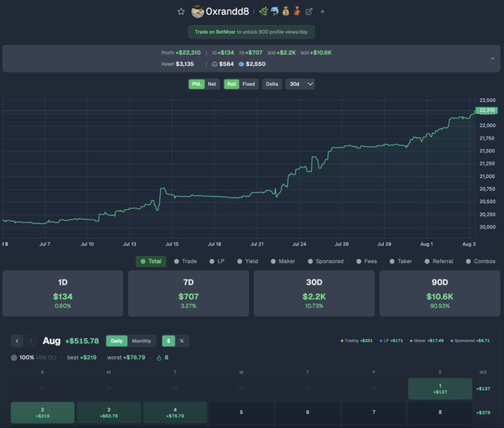Go to next month in calendar

[x=31, y=340]
